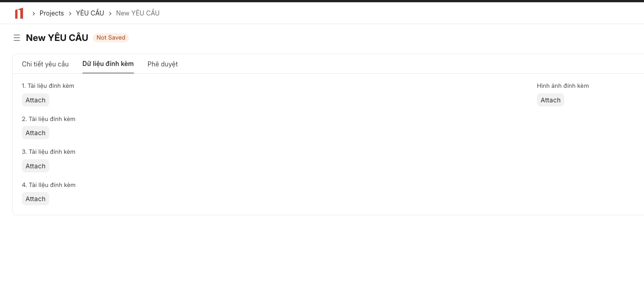This screenshot has width=644, height=293.
Task: Click the "New YÊU CẦU" breadcrumb entry
Action: (x=138, y=13)
